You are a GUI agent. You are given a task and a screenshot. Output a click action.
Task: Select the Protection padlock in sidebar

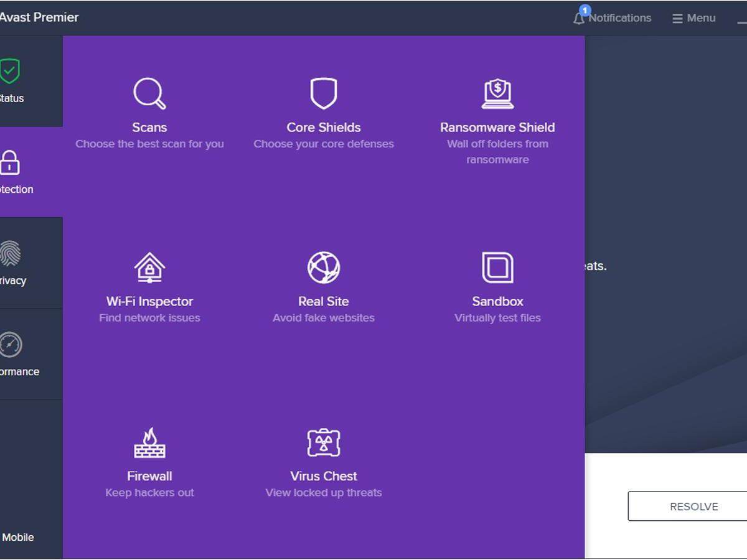coord(10,163)
